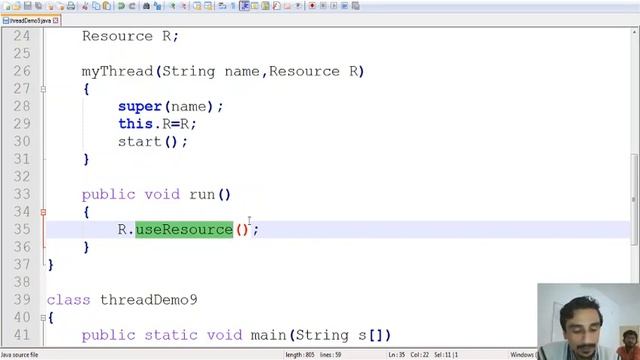Close the threadDemo9.java tab
The image size is (640, 360).
point(56,20)
